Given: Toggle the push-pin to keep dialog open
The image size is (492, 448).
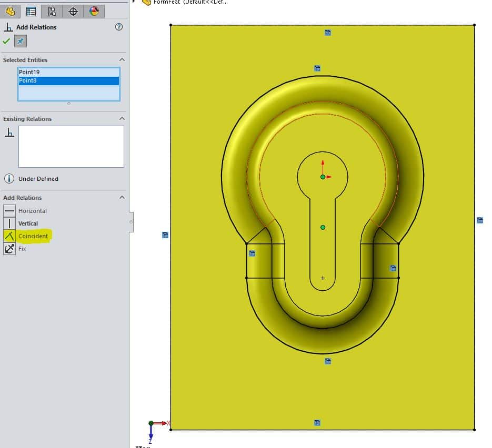Looking at the screenshot, I should coord(19,41).
